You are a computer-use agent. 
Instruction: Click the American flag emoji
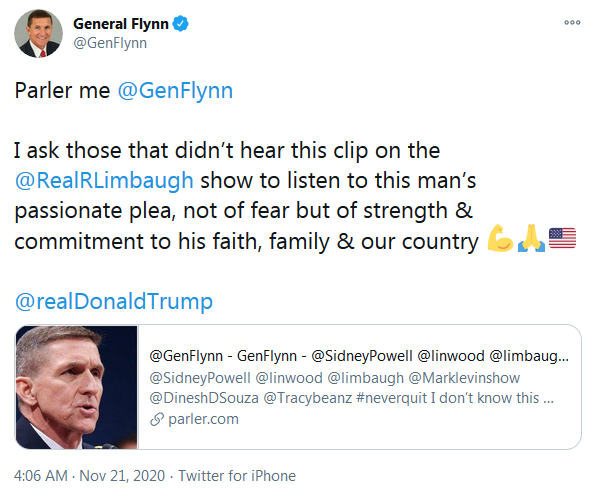tap(562, 238)
